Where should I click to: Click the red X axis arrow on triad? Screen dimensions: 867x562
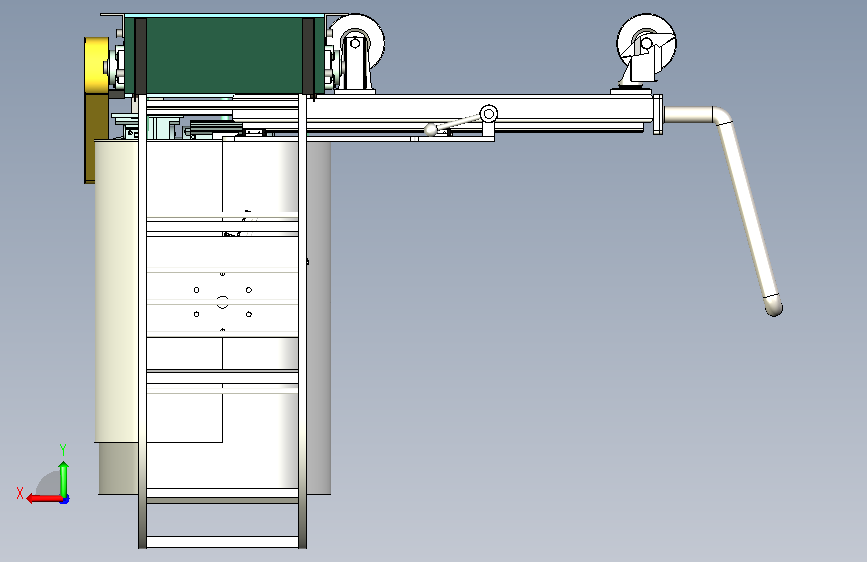43,498
